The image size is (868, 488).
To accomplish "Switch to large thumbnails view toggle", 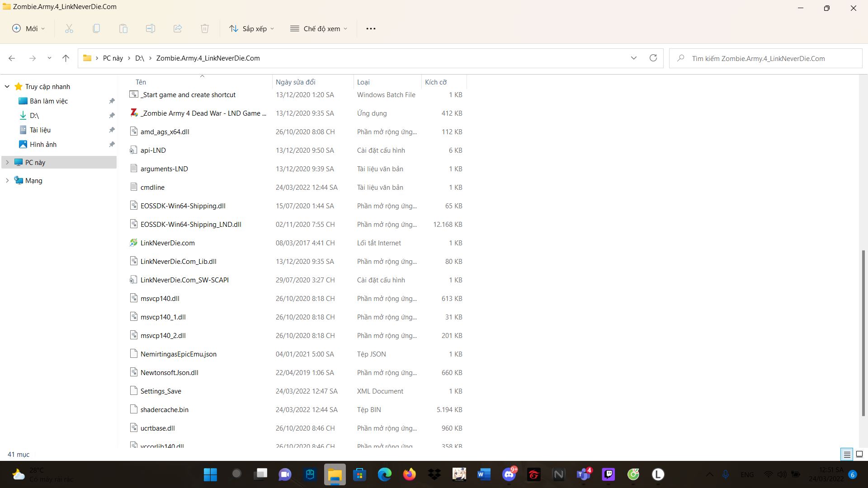I will (x=859, y=454).
